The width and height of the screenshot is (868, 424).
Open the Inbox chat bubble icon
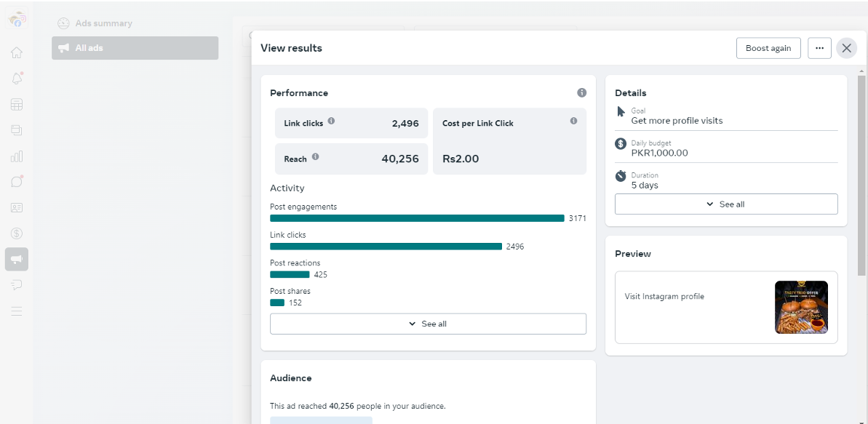click(x=17, y=182)
